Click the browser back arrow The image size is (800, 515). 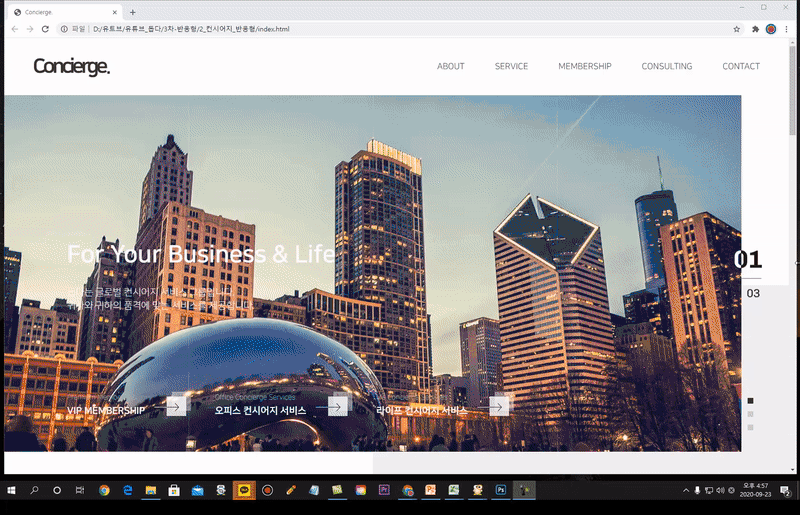[15, 29]
